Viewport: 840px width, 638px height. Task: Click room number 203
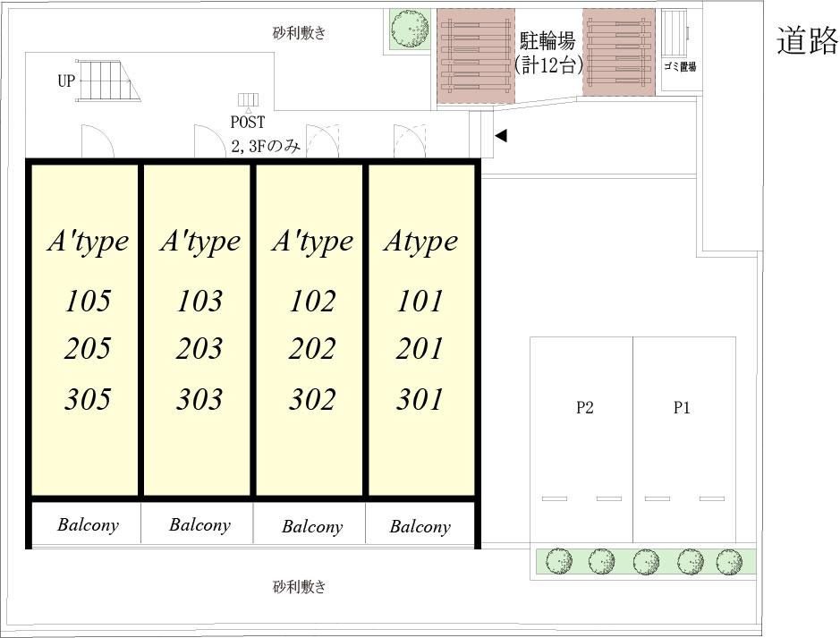coord(199,350)
